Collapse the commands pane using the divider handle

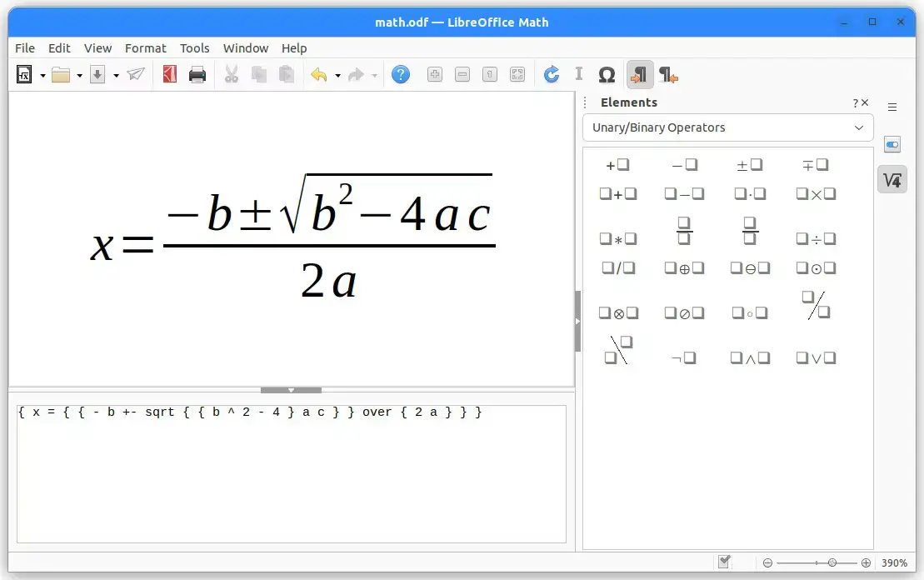point(291,390)
